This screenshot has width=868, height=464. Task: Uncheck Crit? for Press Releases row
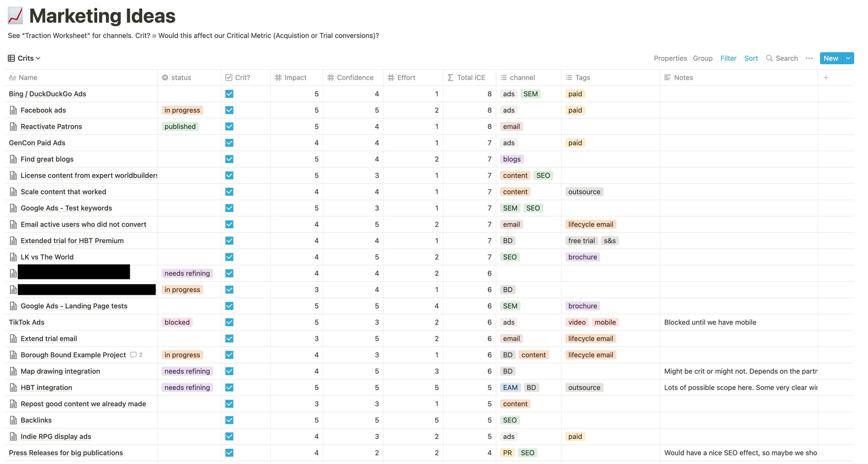click(229, 453)
